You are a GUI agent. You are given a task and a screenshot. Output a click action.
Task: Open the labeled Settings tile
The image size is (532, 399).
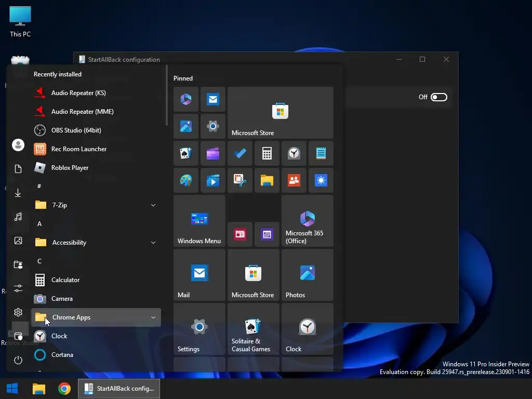click(199, 329)
